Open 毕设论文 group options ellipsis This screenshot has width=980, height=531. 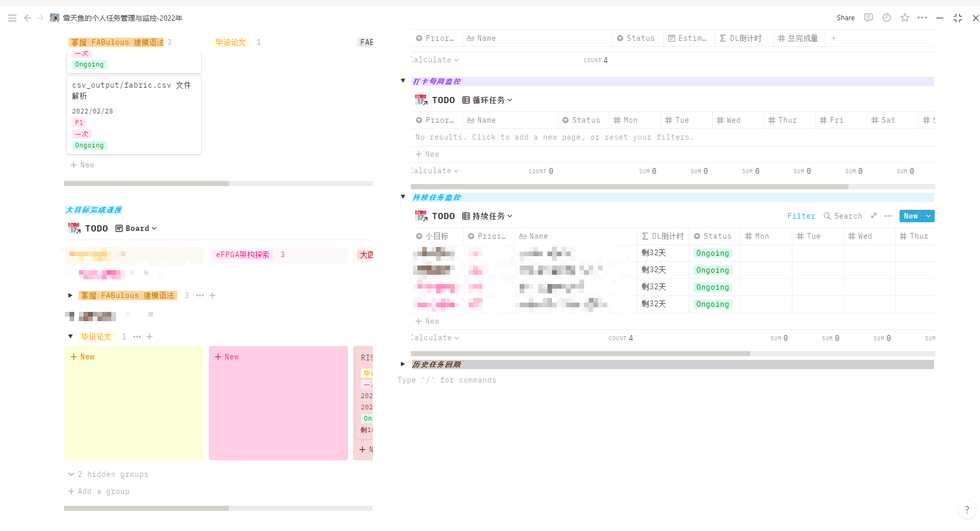click(x=137, y=337)
